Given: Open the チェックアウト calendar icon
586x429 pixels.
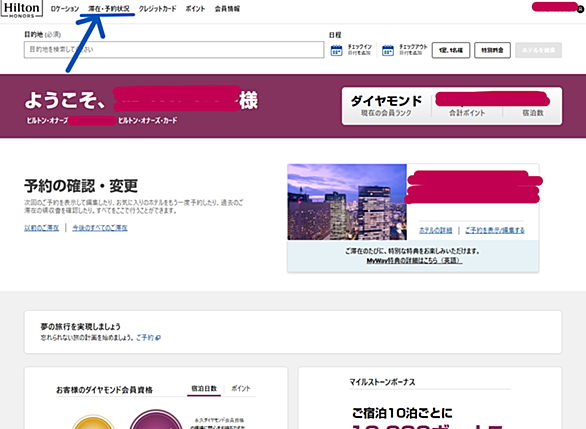Looking at the screenshot, I should tap(388, 50).
